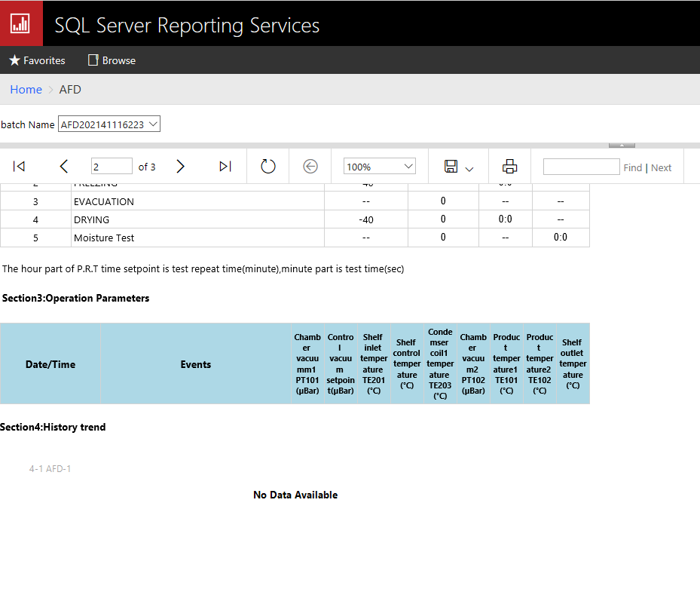This screenshot has width=700, height=601.
Task: Go back to parent report
Action: tap(310, 167)
